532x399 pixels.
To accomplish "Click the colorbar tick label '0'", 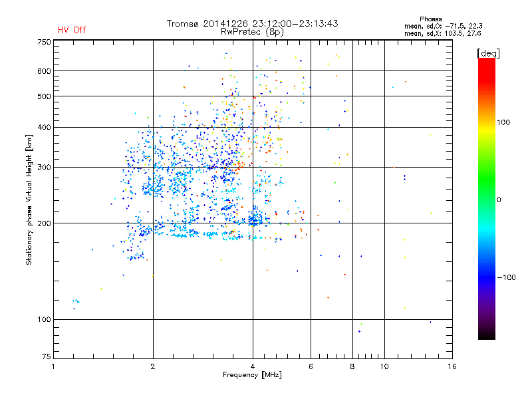I will 499,200.
